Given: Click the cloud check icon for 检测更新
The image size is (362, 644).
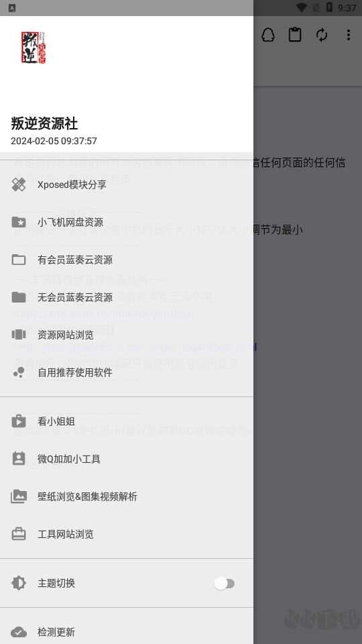Looking at the screenshot, I should click(19, 632).
